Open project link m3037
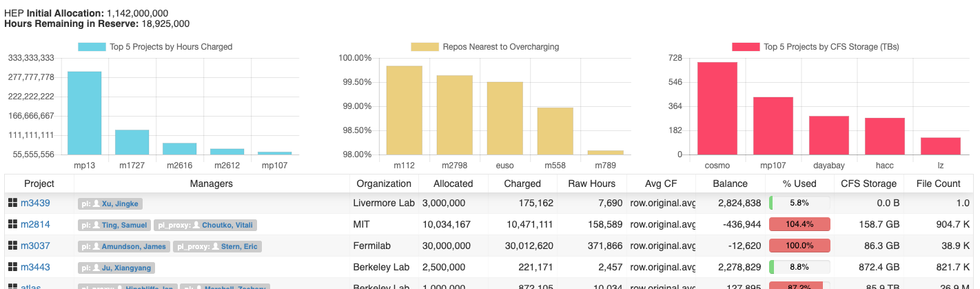The width and height of the screenshot is (980, 289). click(x=35, y=246)
